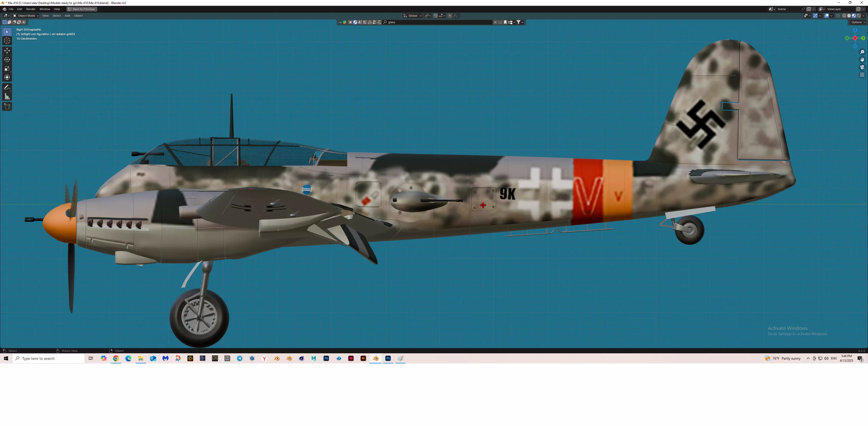Open the File menu
Screen dimensions: 868x426
(11, 9)
